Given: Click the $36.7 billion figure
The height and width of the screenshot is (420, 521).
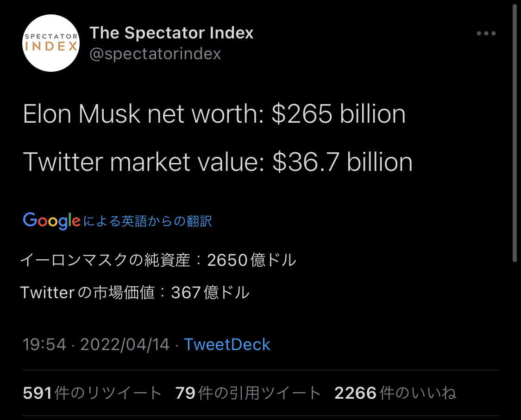Looking at the screenshot, I should pos(343,162).
